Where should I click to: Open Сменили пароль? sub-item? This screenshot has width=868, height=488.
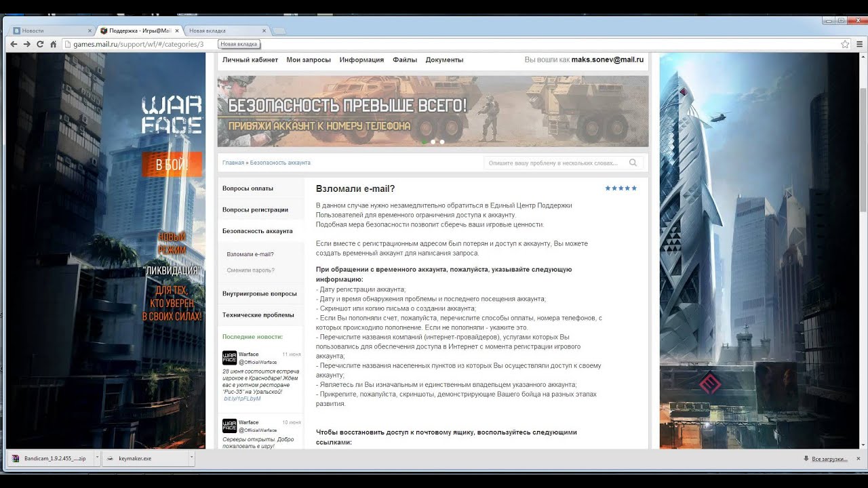250,270
